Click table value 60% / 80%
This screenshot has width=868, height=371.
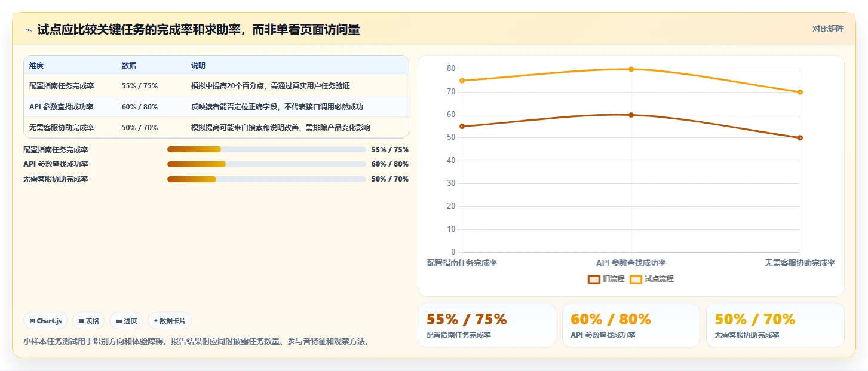[x=140, y=107]
